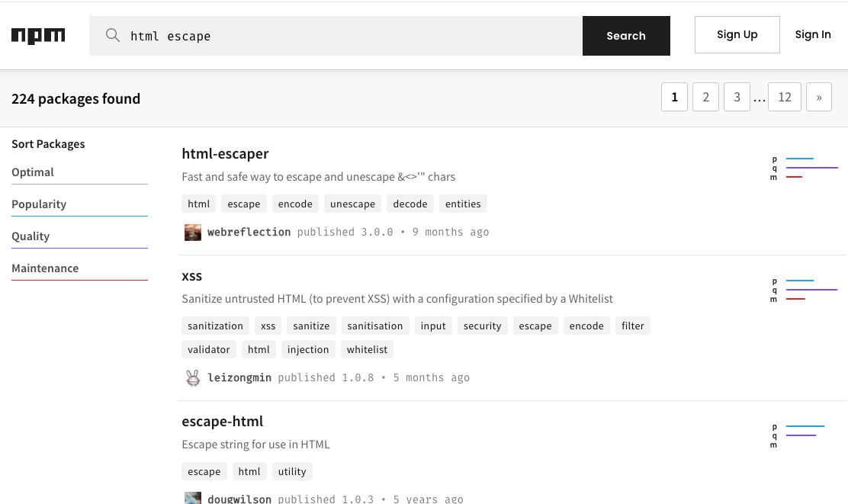Click the next-page » arrow

(818, 97)
